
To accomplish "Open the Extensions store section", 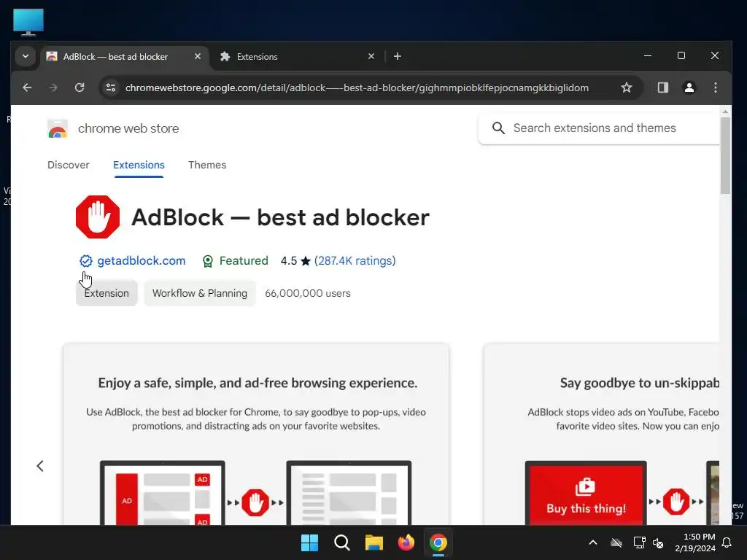I will (139, 165).
